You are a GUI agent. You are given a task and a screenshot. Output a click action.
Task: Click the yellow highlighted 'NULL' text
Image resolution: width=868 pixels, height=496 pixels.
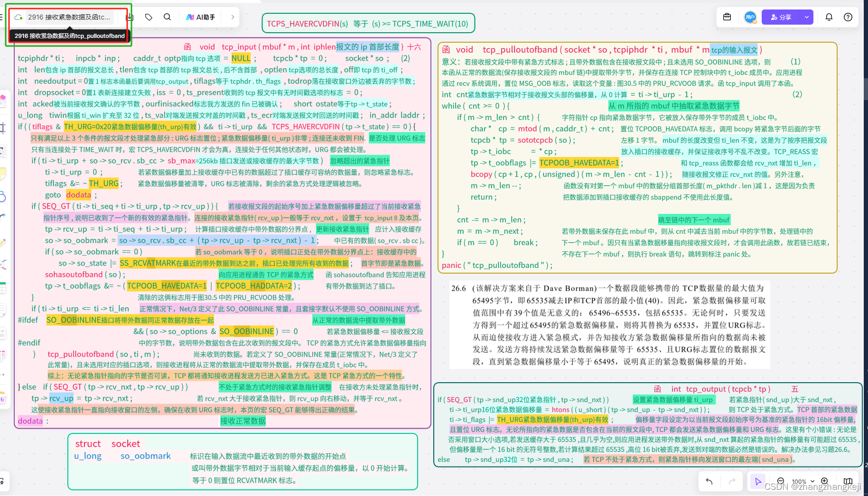point(241,58)
